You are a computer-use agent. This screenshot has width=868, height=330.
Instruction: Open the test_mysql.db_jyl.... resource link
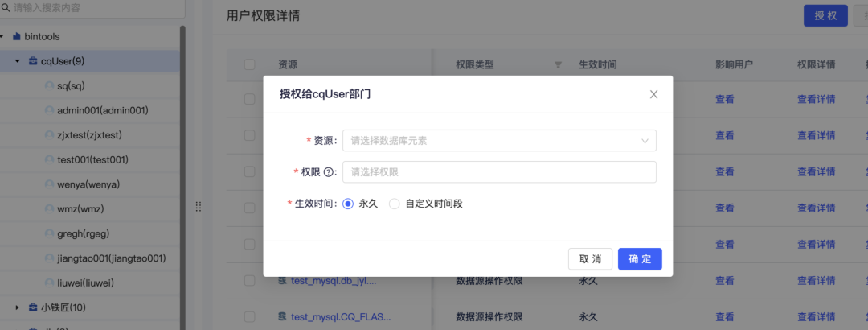[334, 281]
